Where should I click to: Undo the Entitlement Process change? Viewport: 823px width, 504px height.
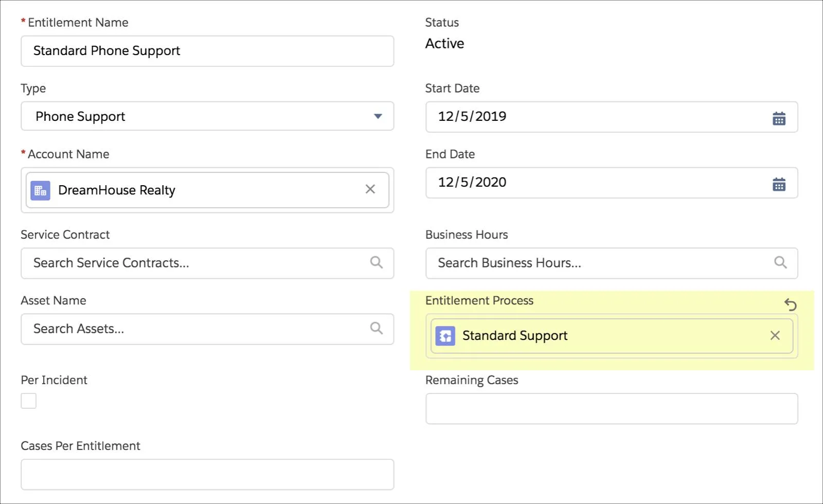pyautogui.click(x=790, y=305)
